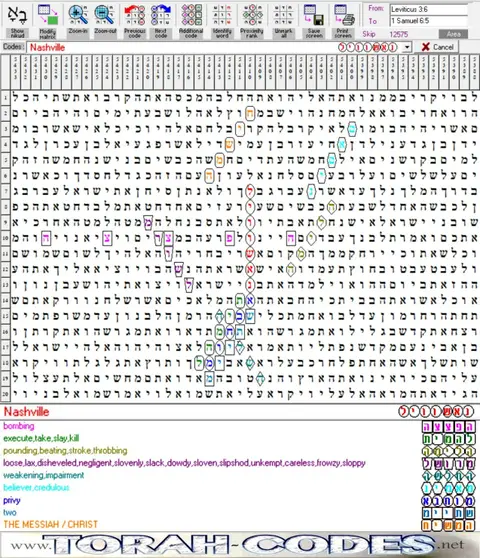Click the Zoom-in magnifier icon
480x558 pixels.
(x=78, y=15)
